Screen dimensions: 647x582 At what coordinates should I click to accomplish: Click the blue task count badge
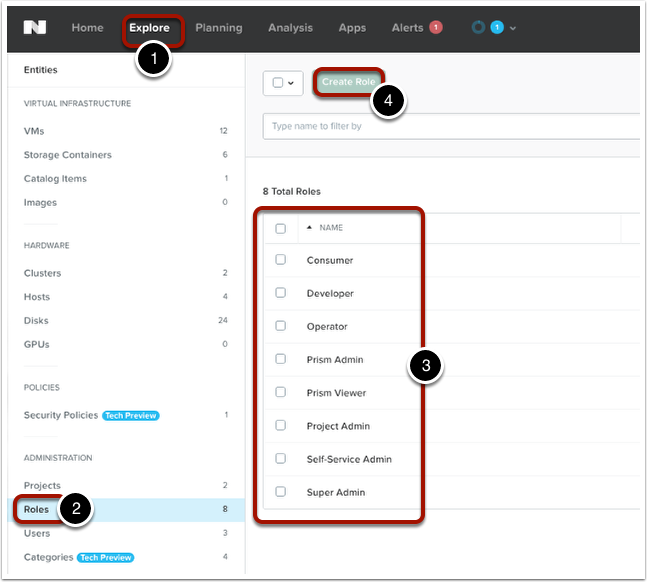point(497,28)
